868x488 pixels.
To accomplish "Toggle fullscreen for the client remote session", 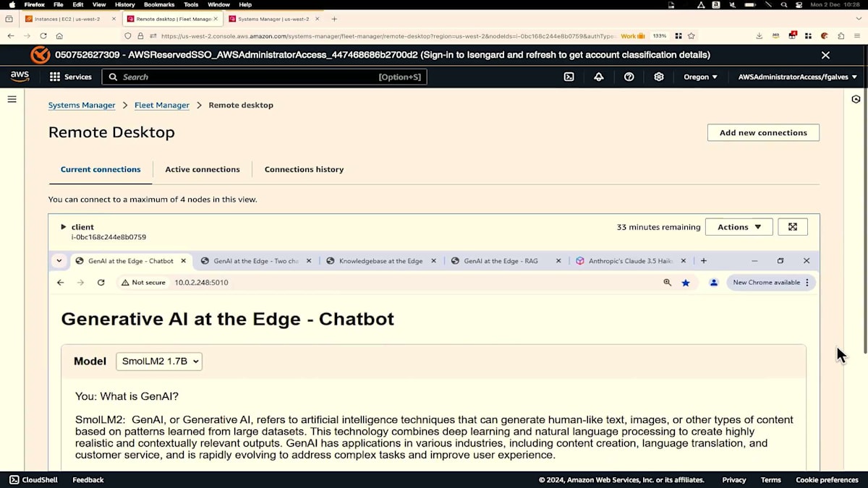I will click(793, 227).
